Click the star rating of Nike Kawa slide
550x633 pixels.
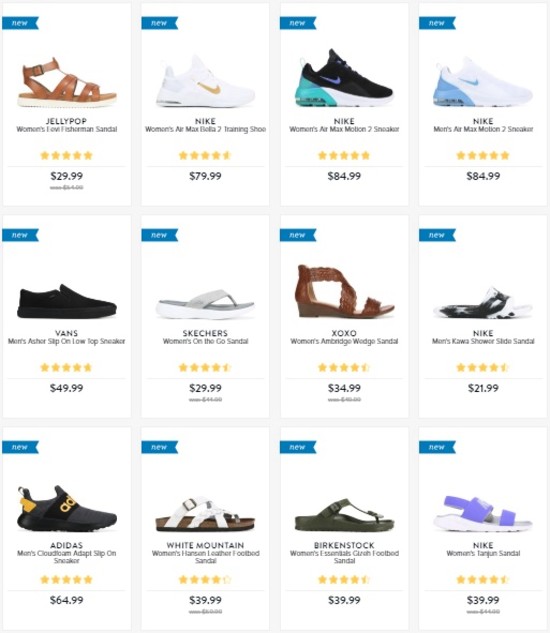click(483, 367)
